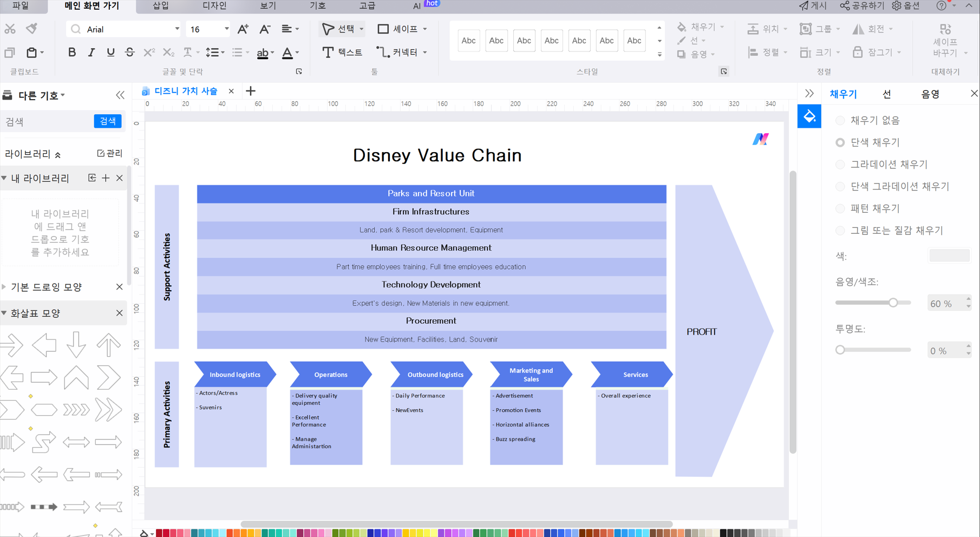Collapse the right format panel with the double chevron
The image size is (980, 537).
(x=809, y=94)
